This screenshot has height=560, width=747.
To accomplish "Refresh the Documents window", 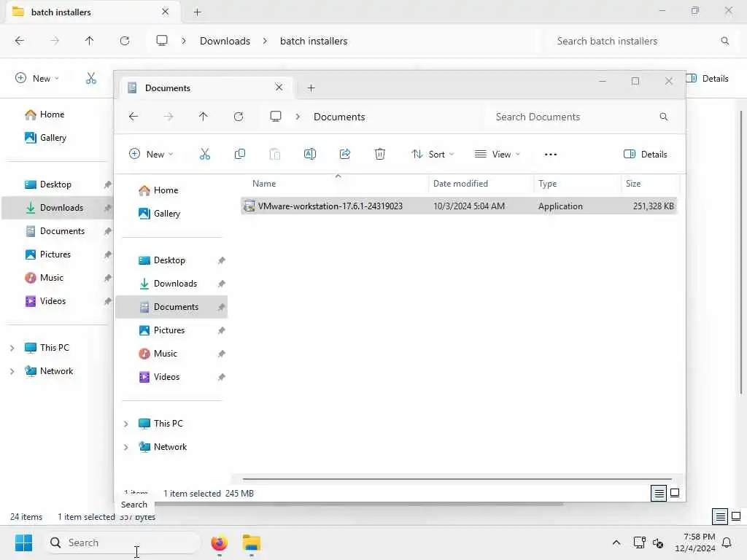I will (x=239, y=117).
